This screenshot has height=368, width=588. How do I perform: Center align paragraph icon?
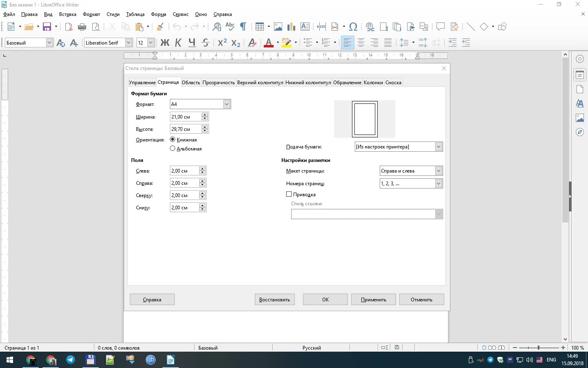tap(361, 43)
